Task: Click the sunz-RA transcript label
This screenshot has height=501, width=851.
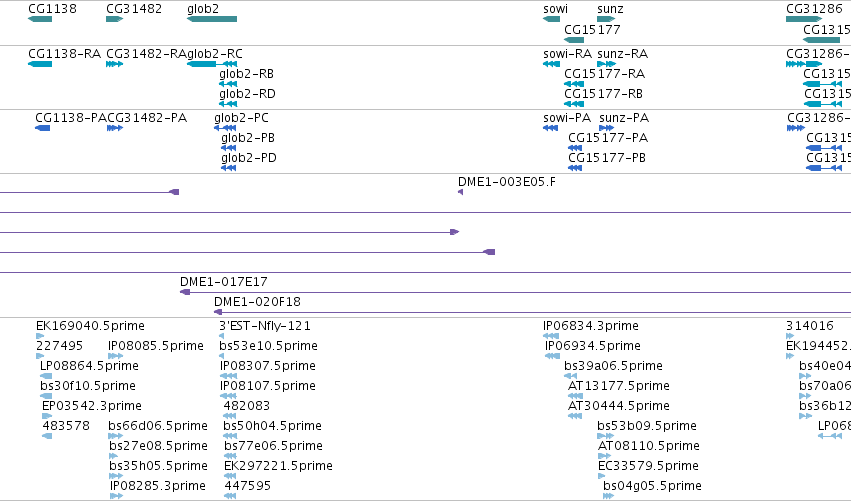Action: [x=623, y=54]
